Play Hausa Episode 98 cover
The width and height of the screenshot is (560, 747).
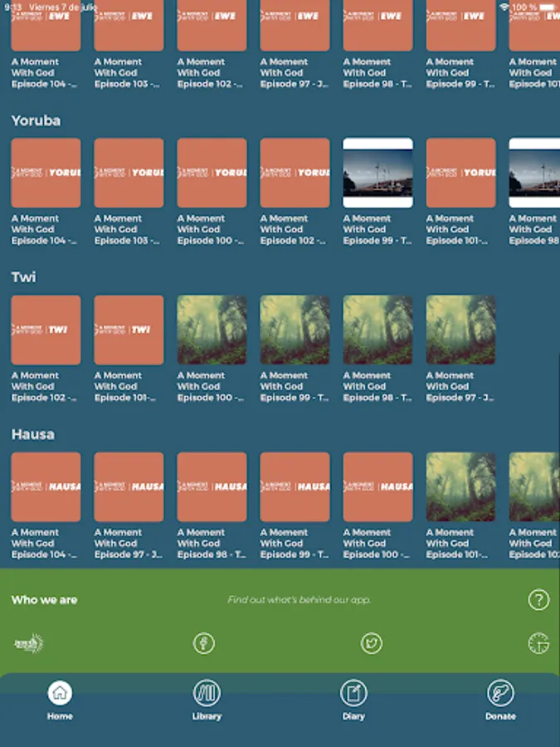point(212,486)
